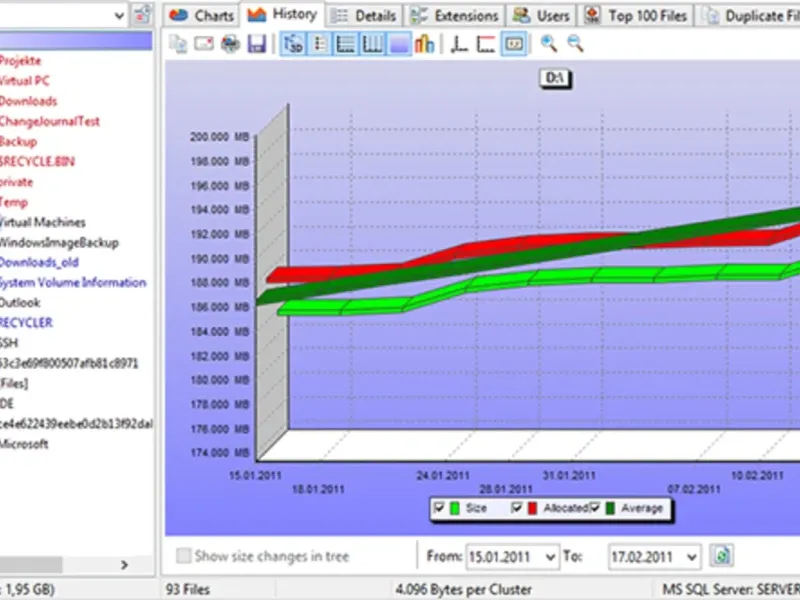Toggle the chart title display button
The height and width of the screenshot is (600, 800).
(514, 44)
